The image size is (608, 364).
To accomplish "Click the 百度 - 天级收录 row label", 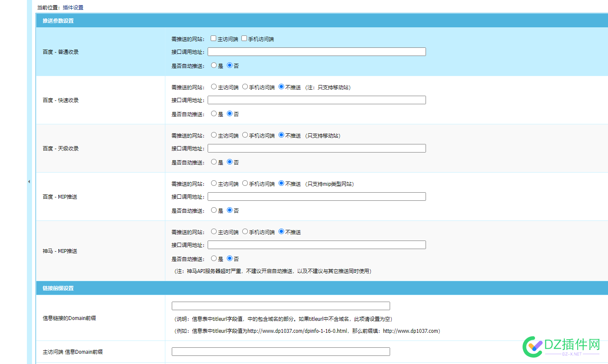I will [61, 148].
